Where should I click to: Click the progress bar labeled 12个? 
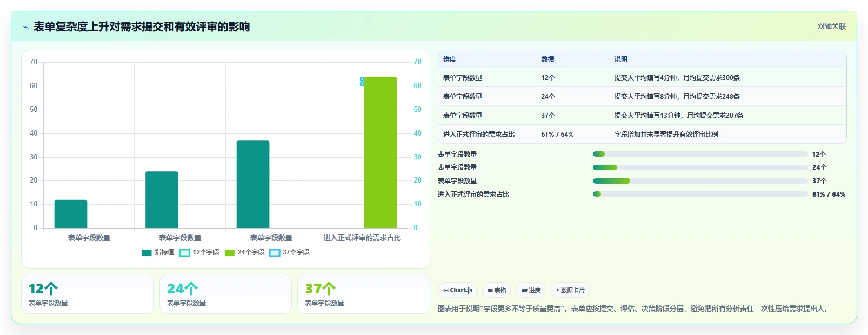pos(700,154)
